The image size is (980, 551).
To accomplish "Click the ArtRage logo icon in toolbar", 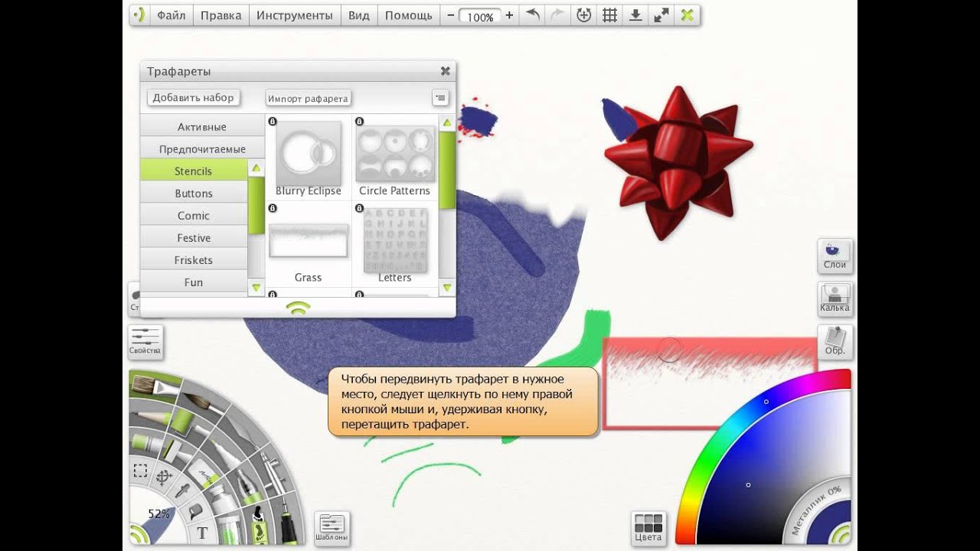I will pos(138,15).
